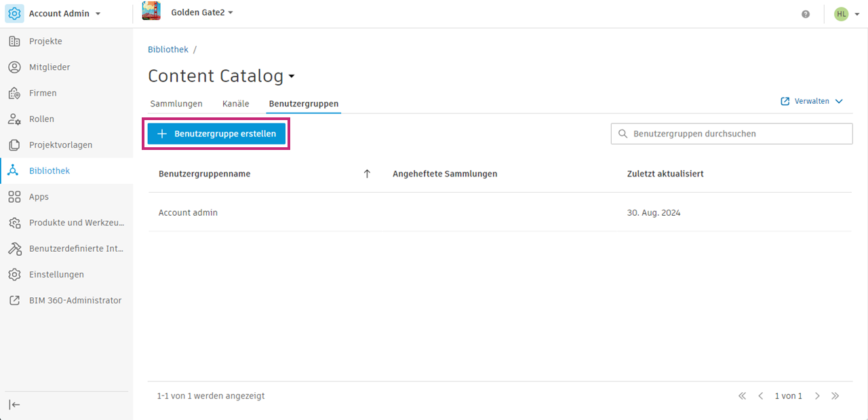Image resolution: width=868 pixels, height=420 pixels.
Task: Open the Account admin user group row
Action: (500, 212)
